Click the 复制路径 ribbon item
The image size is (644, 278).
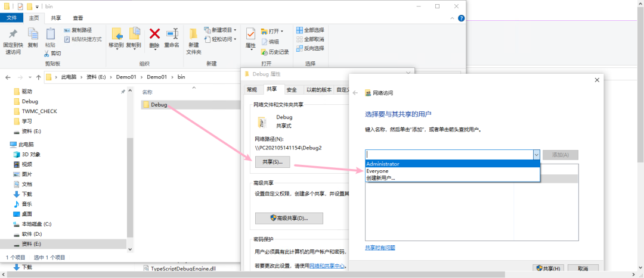(78, 30)
